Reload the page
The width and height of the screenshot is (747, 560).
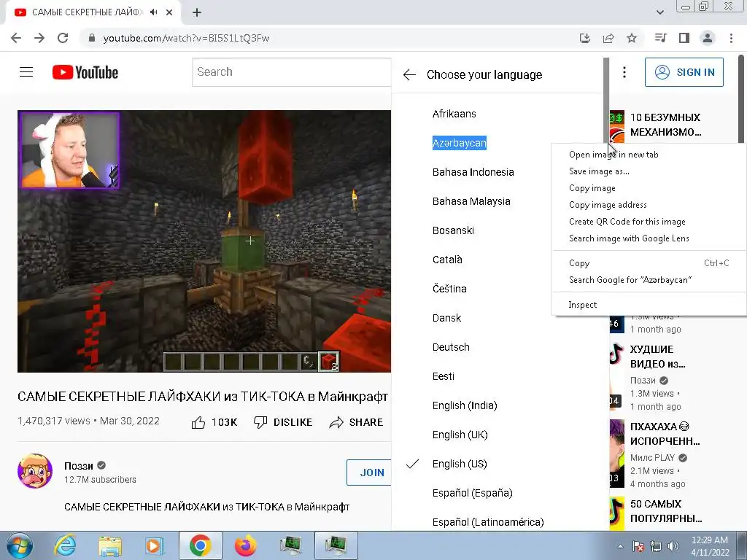63,38
